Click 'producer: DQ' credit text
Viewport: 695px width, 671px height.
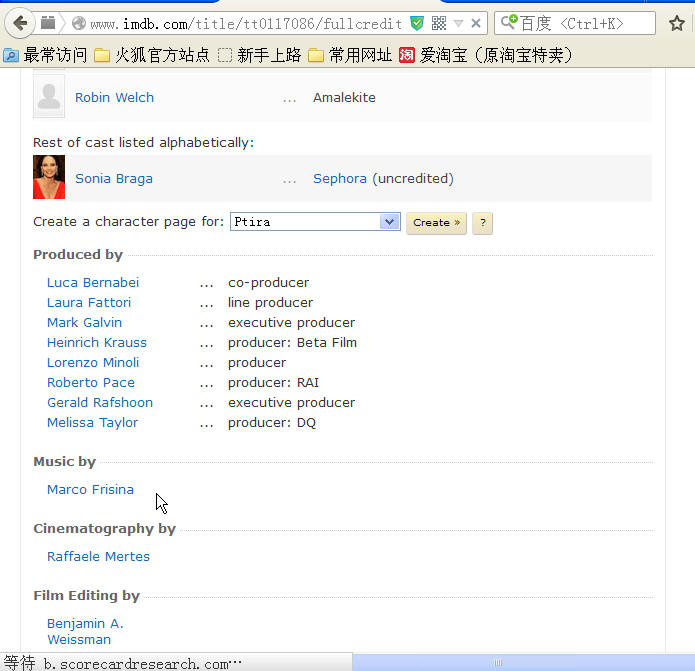tap(272, 423)
